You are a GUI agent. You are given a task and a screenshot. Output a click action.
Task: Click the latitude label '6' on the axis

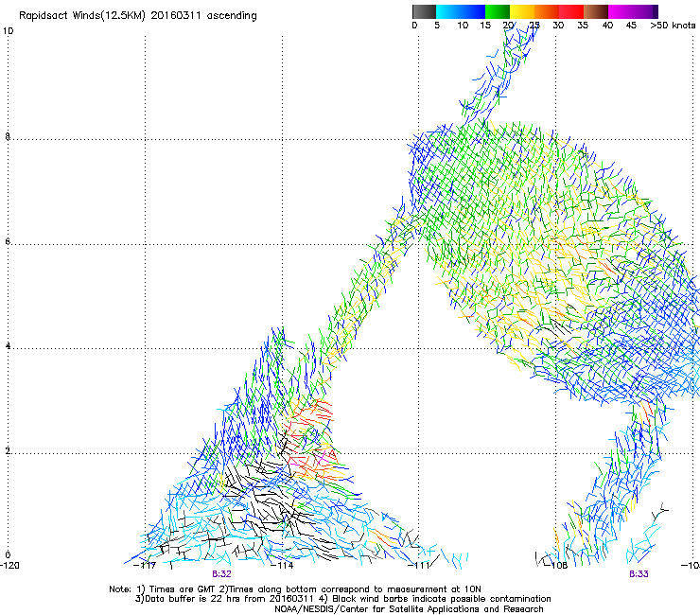point(8,241)
